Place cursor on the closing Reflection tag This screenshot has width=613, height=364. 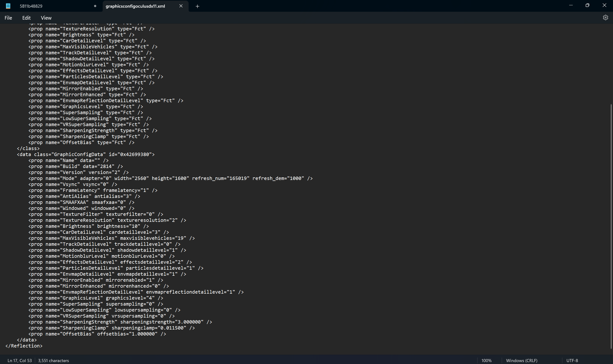[x=24, y=346]
